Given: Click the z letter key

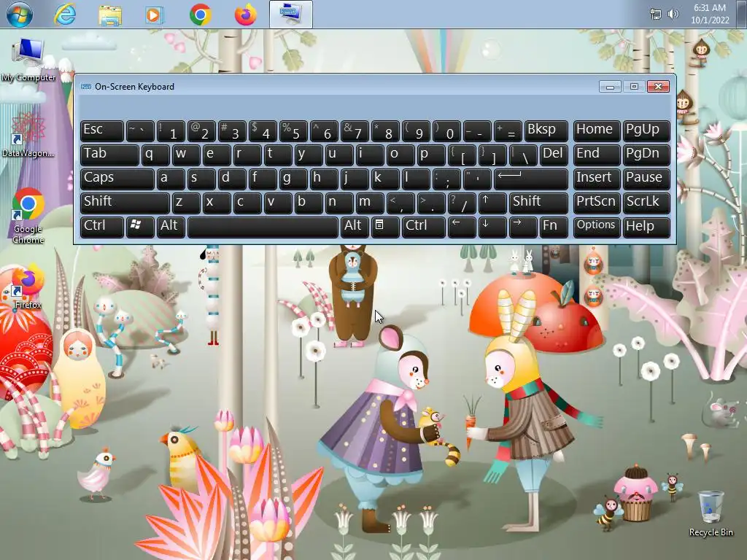Looking at the screenshot, I should point(186,203).
